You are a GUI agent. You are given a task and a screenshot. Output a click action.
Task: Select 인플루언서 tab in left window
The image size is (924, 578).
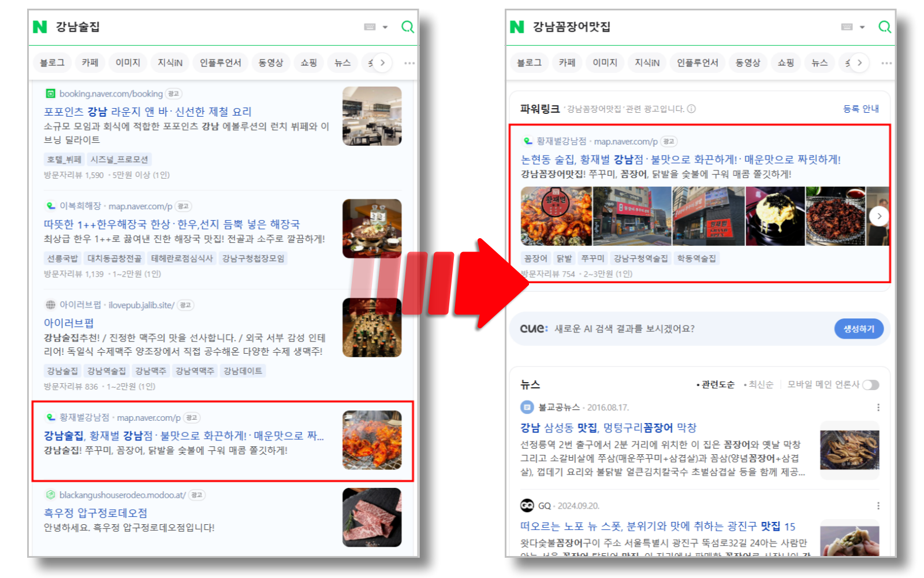[x=221, y=62]
